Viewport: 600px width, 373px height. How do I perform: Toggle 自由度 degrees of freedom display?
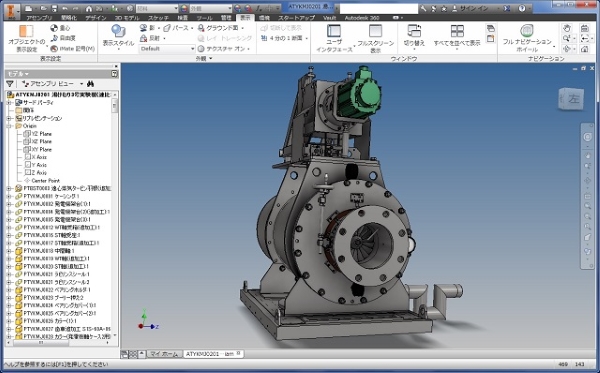(63, 38)
